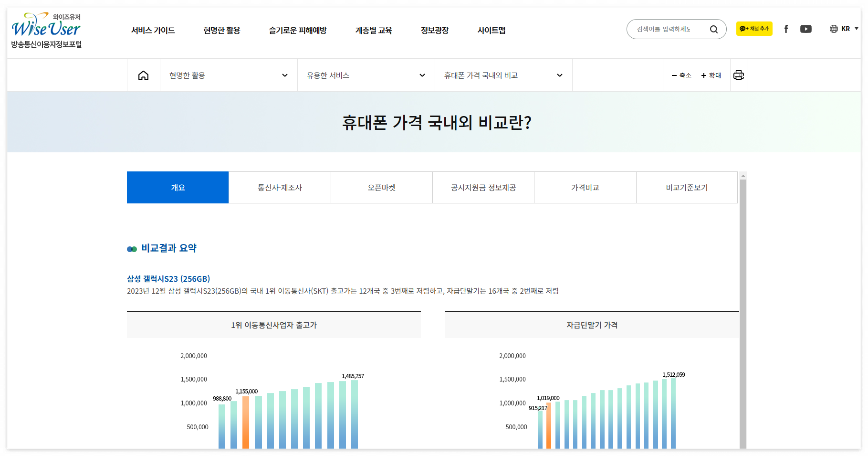This screenshot has height=456, width=868.
Task: Click the 1,512,059 bar value label
Action: point(674,375)
